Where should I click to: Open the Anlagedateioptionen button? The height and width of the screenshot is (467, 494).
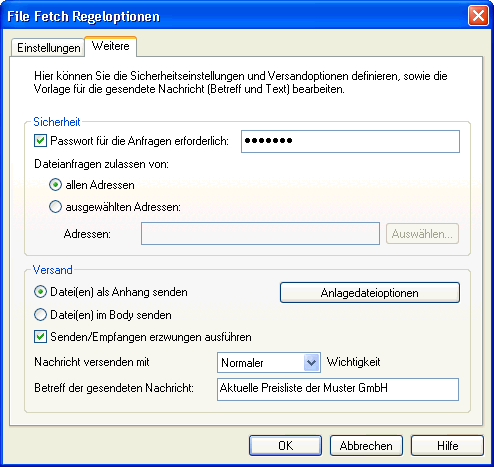tap(370, 293)
